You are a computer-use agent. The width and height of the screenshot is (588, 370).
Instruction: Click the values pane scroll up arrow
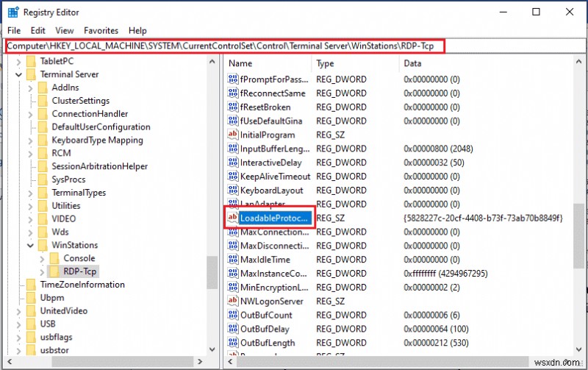pos(578,61)
